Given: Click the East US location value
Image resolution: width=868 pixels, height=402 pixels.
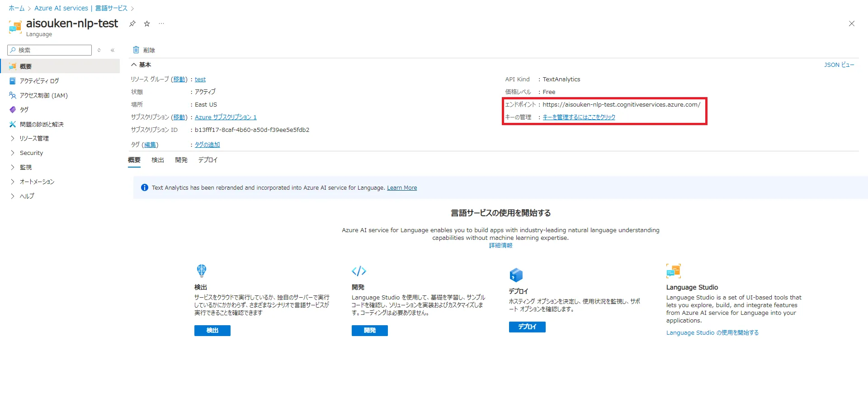Looking at the screenshot, I should click(206, 104).
